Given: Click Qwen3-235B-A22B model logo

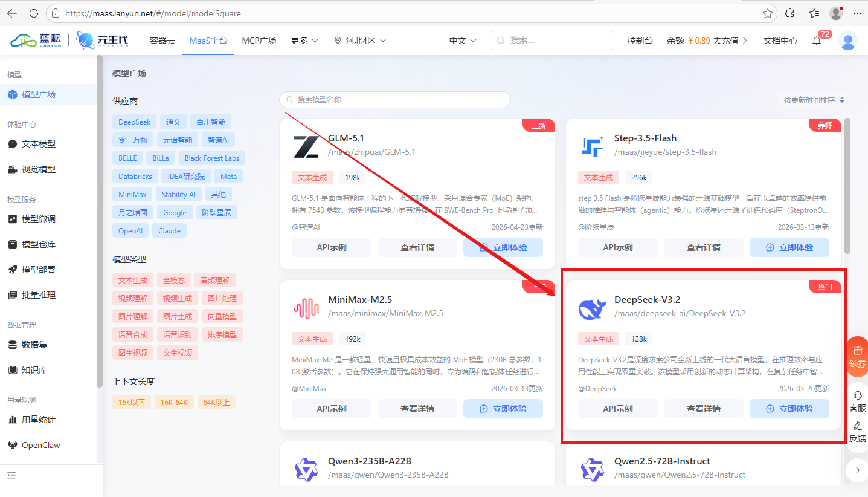Looking at the screenshot, I should [306, 470].
